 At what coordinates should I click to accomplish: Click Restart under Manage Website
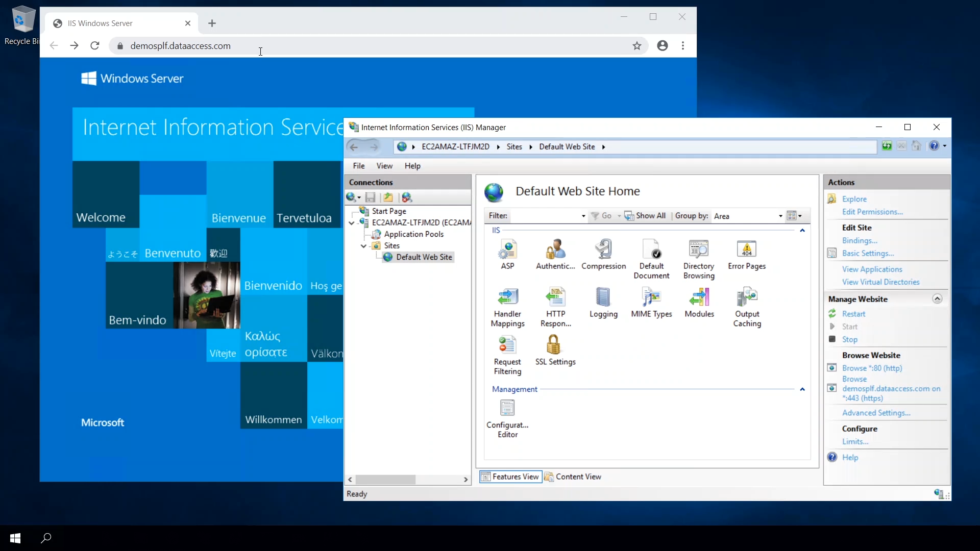click(853, 314)
